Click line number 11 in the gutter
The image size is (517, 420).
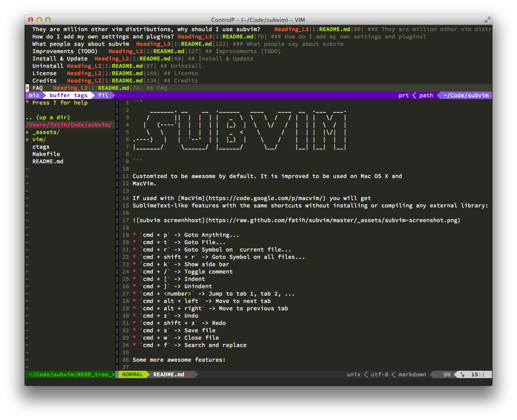[x=126, y=176]
